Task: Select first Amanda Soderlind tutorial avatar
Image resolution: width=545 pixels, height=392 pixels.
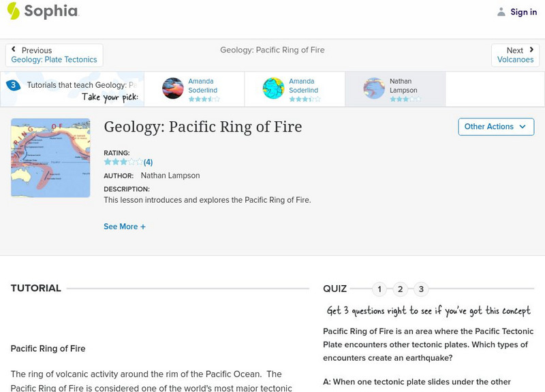Action: point(173,88)
